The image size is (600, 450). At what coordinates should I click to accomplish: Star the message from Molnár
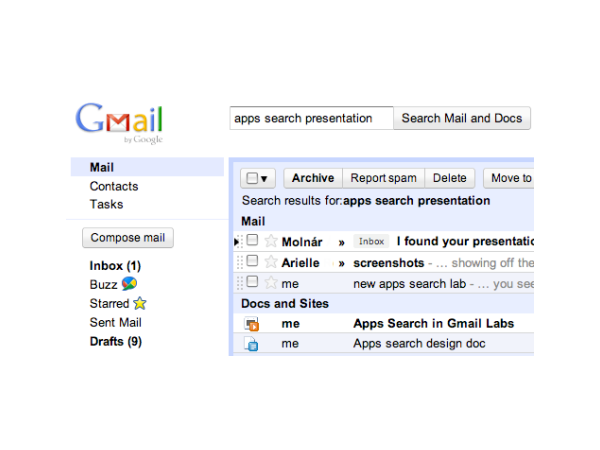pos(271,241)
